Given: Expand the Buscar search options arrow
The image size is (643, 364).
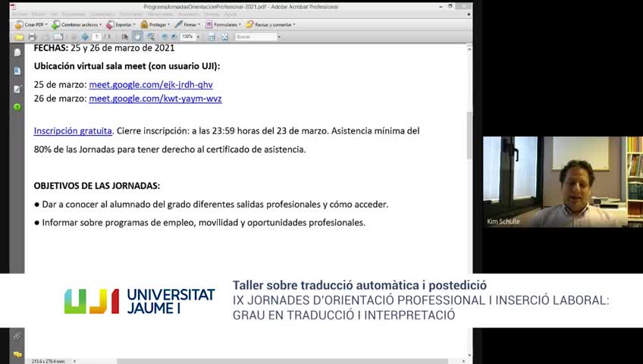Looking at the screenshot, I should (279, 37).
